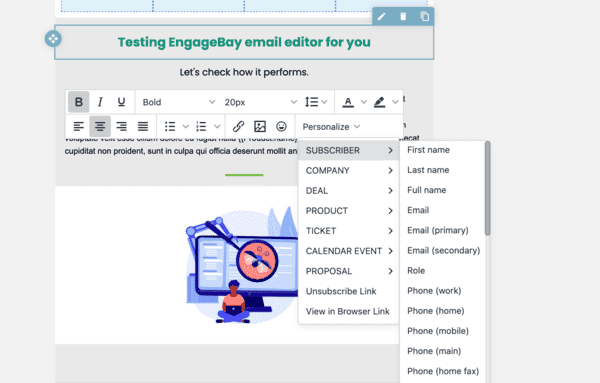This screenshot has height=383, width=600.
Task: Select Phone (home fax) field
Action: (442, 371)
